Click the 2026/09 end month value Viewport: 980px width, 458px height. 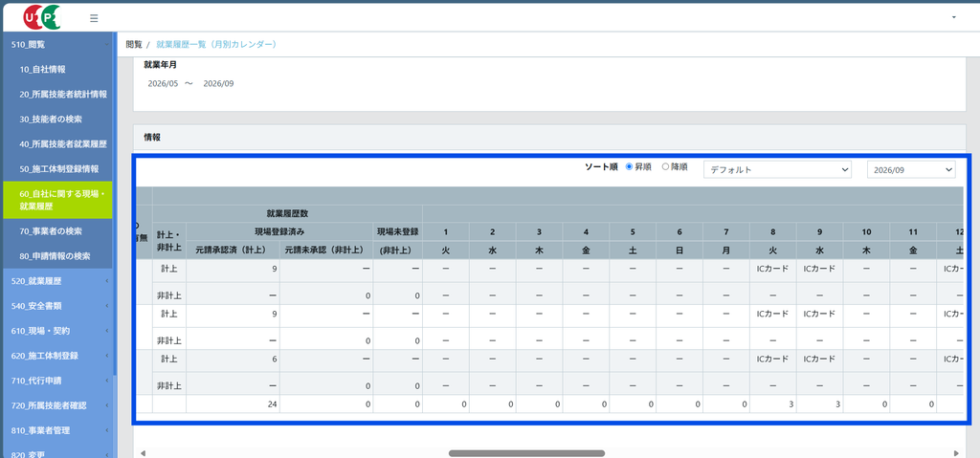point(219,84)
